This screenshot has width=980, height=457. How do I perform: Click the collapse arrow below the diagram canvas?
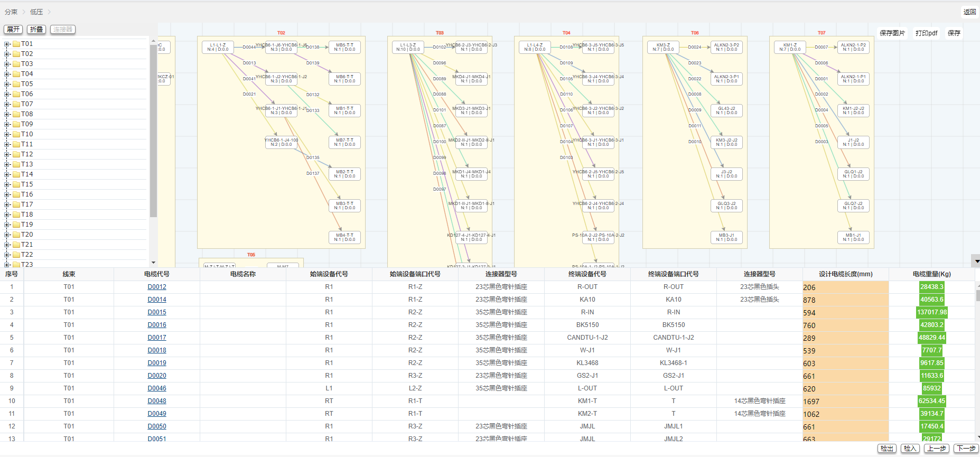[x=976, y=261]
